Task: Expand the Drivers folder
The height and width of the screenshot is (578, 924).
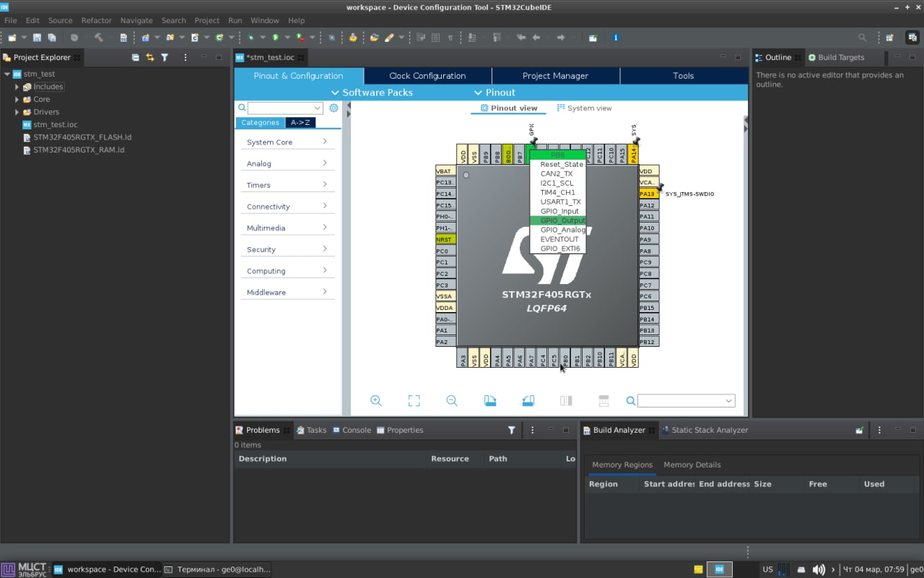Action: pos(17,112)
